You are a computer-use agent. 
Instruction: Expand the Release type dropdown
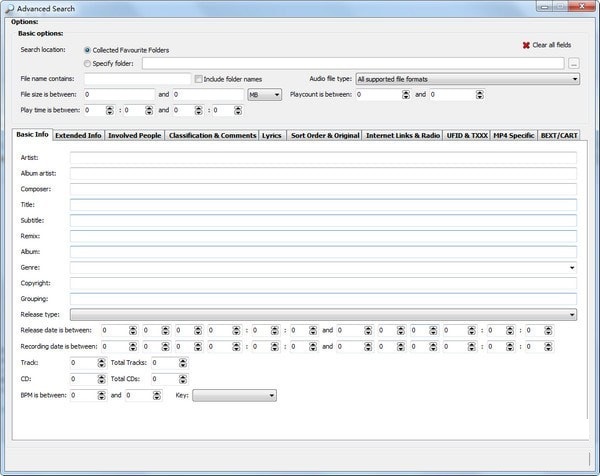coord(572,314)
